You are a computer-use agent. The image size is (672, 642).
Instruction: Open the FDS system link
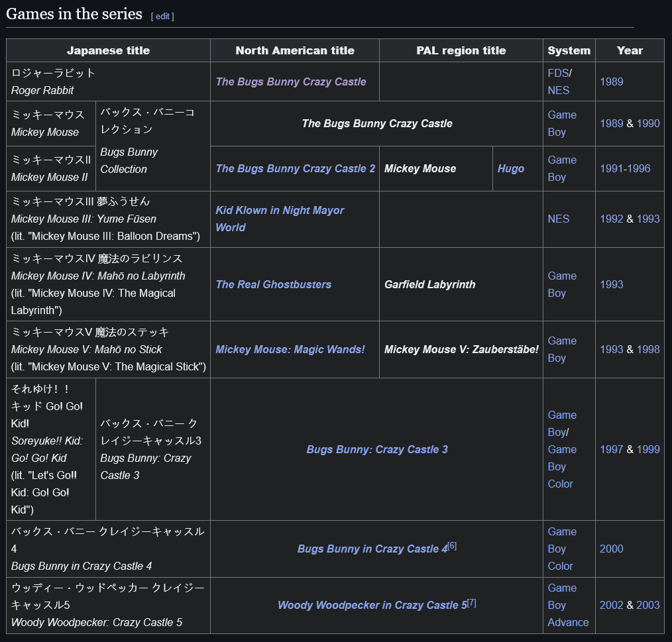click(558, 73)
